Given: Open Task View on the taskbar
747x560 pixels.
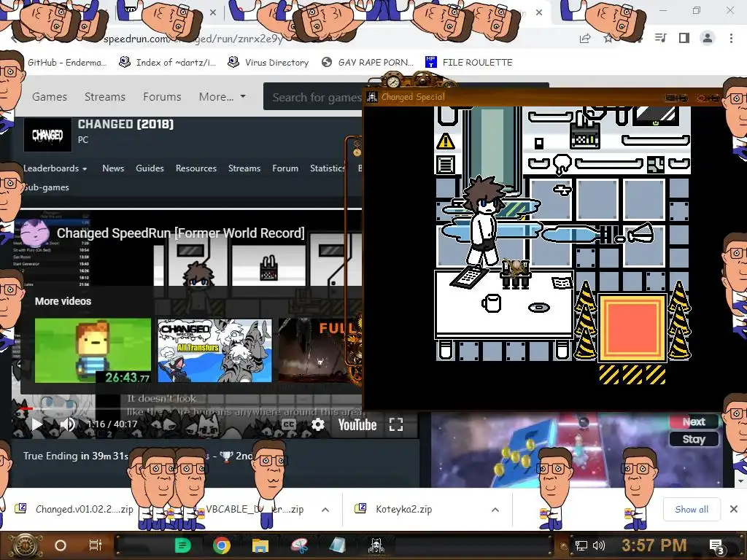Looking at the screenshot, I should (x=96, y=545).
